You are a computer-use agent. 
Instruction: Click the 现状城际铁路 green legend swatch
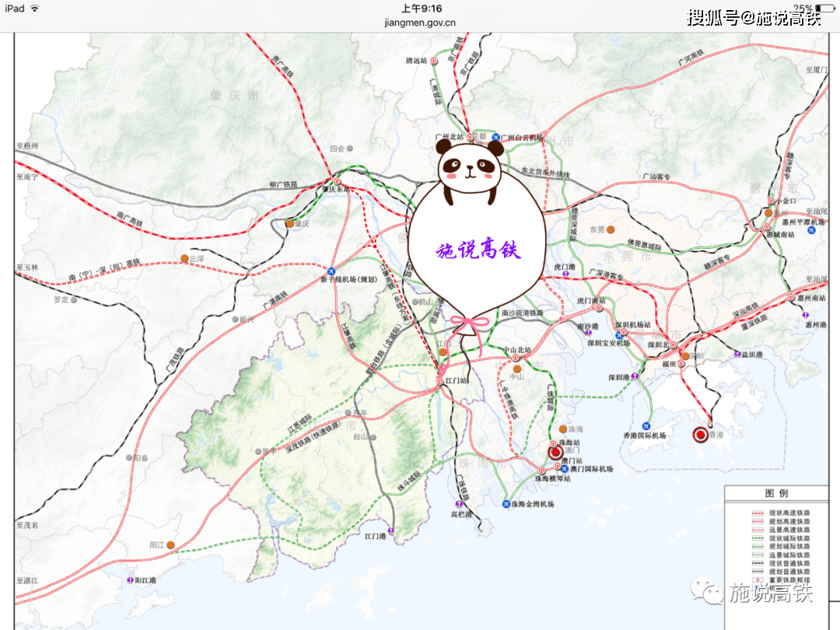pyautogui.click(x=758, y=538)
